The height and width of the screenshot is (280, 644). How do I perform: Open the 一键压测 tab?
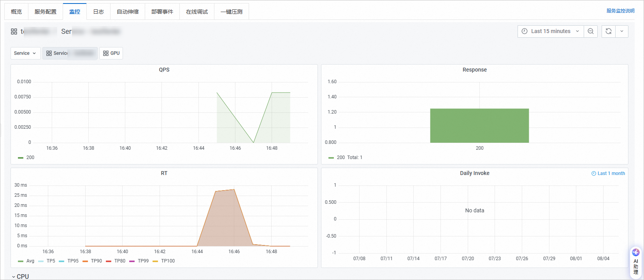pos(232,12)
